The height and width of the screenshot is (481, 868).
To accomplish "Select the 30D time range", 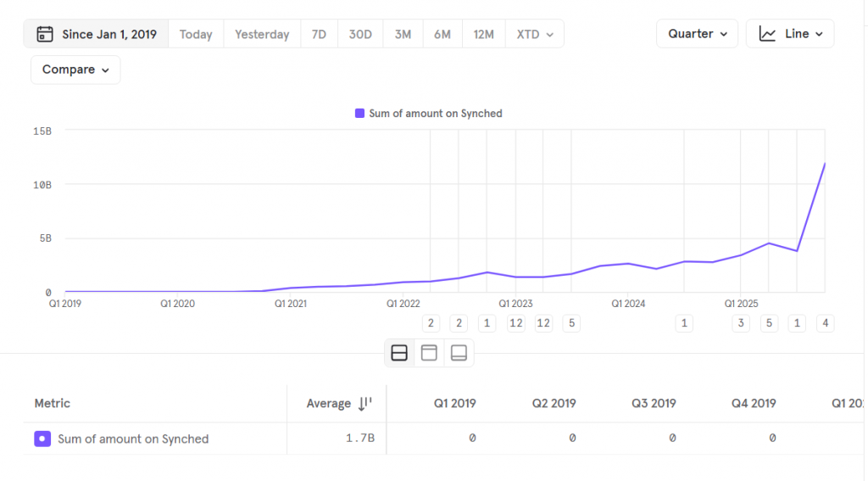I will click(360, 35).
